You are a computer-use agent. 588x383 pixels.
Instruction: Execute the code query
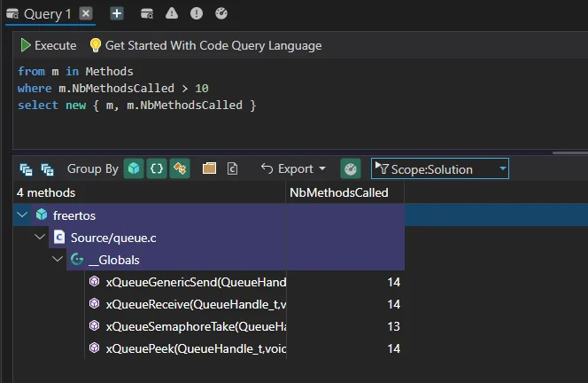pos(48,45)
